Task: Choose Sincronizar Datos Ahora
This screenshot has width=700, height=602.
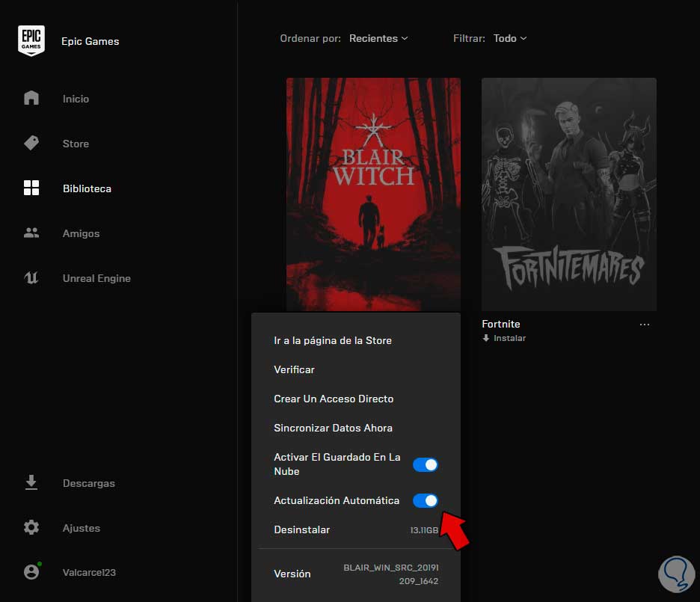Action: coord(333,428)
